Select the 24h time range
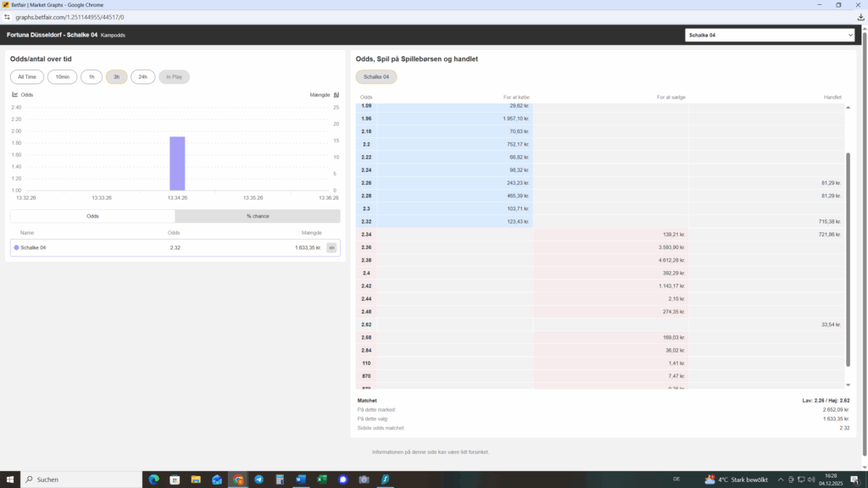The height and width of the screenshot is (488, 868). coord(142,77)
